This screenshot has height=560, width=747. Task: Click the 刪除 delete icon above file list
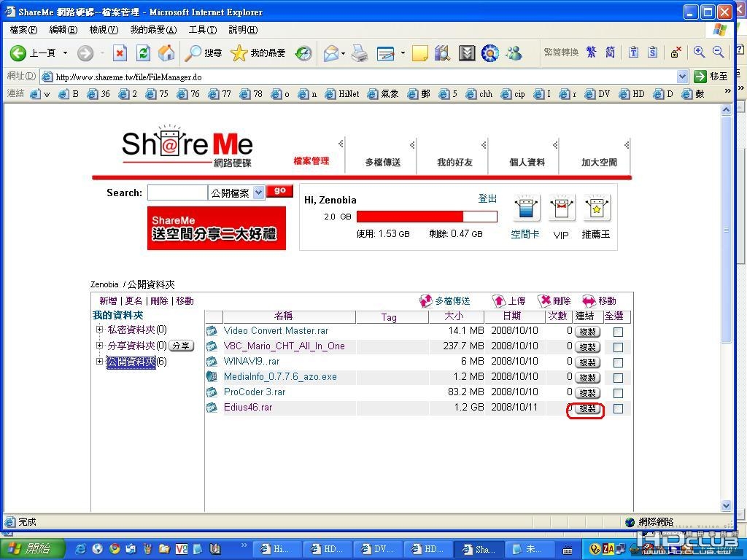544,300
